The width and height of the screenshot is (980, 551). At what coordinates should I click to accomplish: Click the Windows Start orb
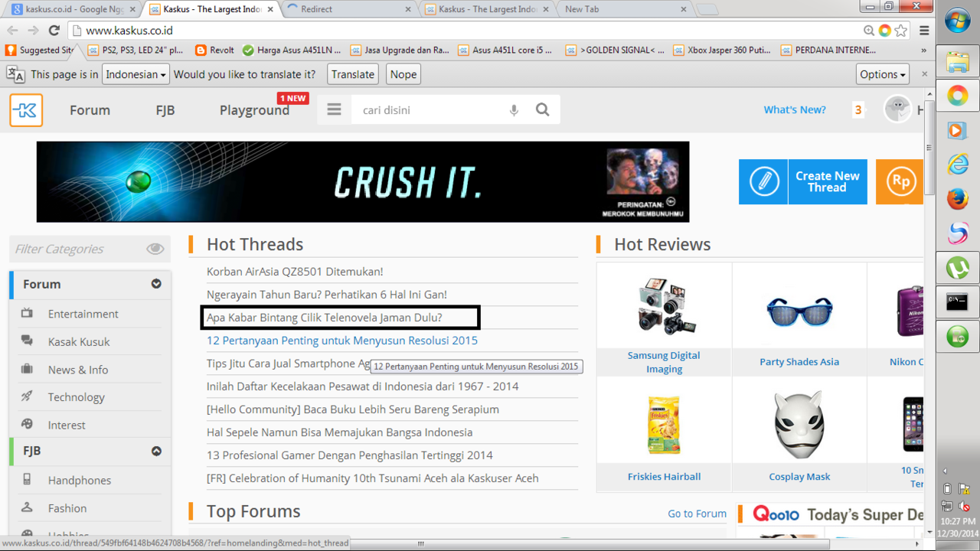pos(957,21)
